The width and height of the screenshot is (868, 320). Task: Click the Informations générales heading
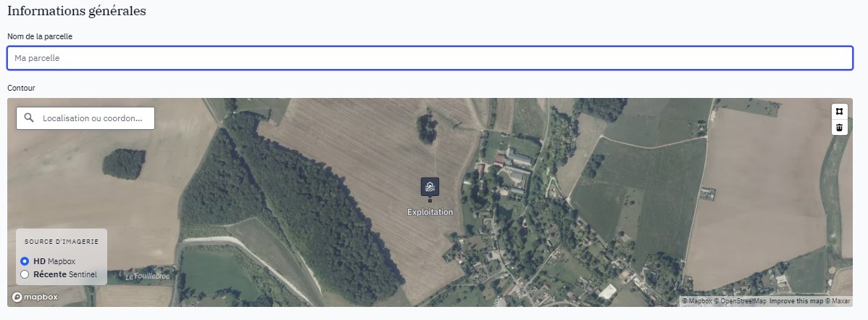pos(76,11)
